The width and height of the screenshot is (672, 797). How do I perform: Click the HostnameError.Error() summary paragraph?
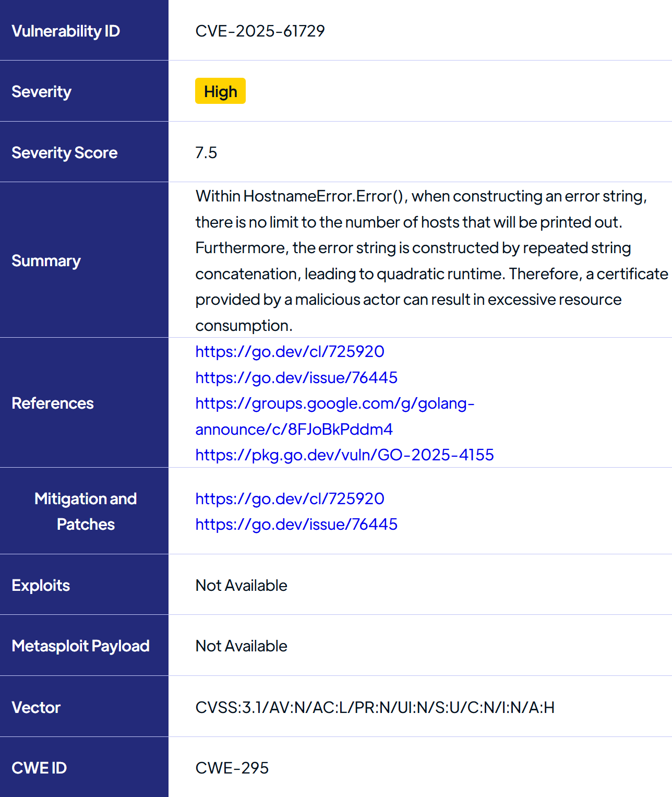(x=431, y=260)
